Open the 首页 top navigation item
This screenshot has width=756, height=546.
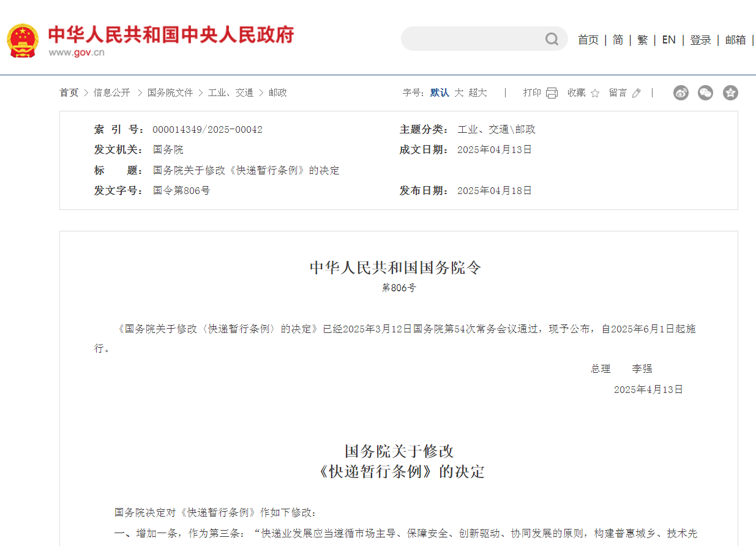(x=588, y=40)
